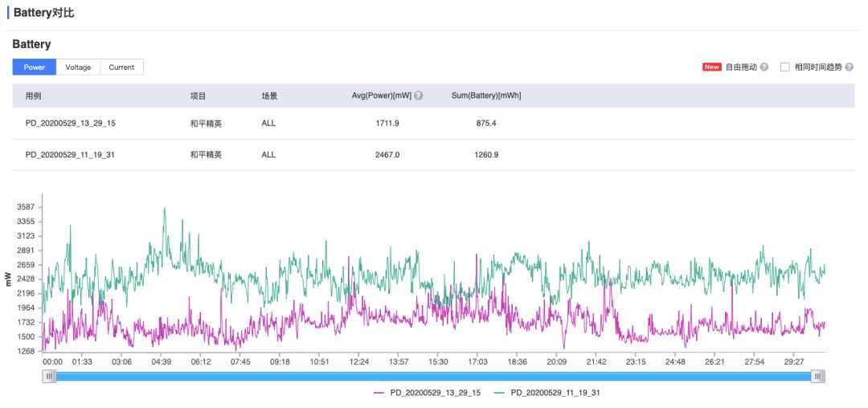
Task: Click the Battery对比 section title
Action: [43, 13]
